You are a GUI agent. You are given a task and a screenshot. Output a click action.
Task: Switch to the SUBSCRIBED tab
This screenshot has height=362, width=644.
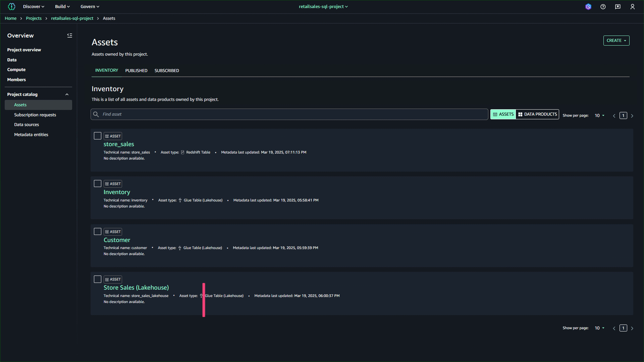pos(167,71)
